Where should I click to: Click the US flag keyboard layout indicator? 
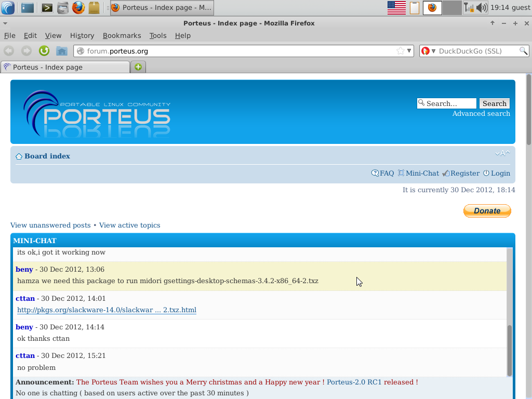396,7
